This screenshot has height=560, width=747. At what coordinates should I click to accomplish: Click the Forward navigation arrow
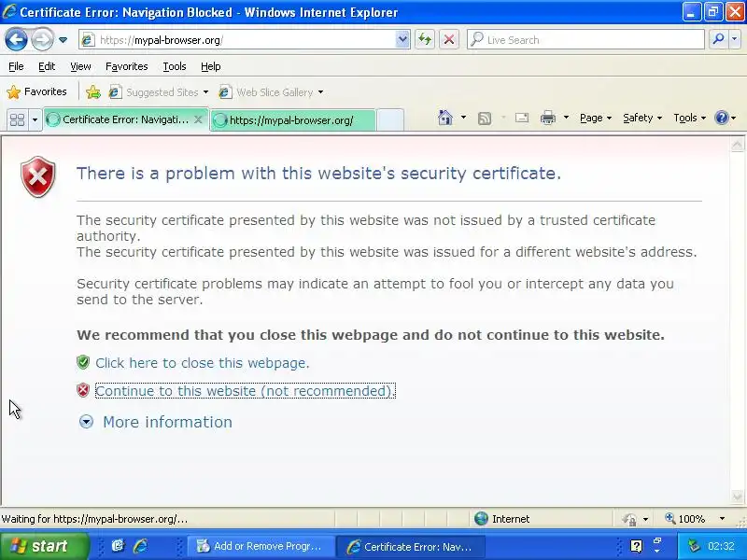coord(42,39)
